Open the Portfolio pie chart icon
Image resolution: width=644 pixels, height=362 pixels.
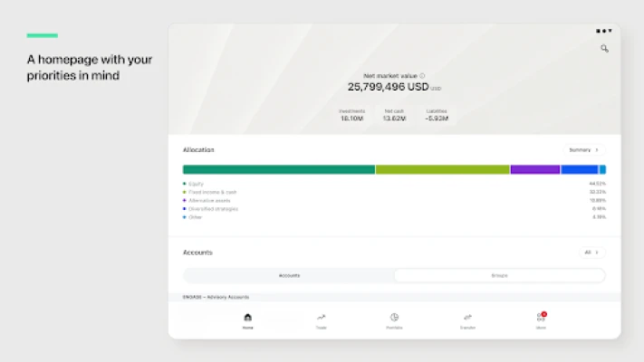click(x=394, y=319)
